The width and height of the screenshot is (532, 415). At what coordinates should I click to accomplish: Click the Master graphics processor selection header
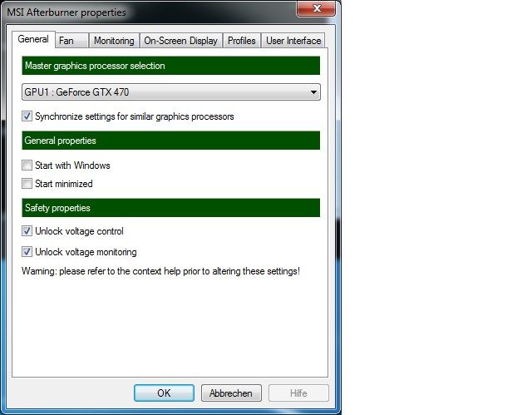pos(171,66)
